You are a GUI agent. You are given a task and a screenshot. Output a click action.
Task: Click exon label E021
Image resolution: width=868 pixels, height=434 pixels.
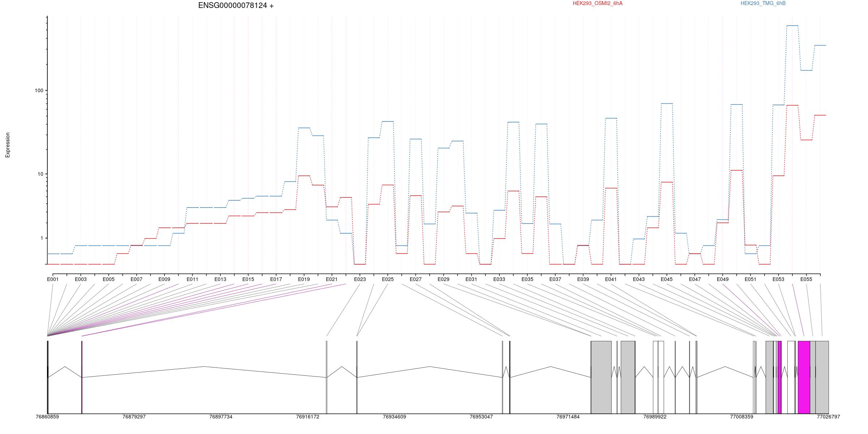332,279
